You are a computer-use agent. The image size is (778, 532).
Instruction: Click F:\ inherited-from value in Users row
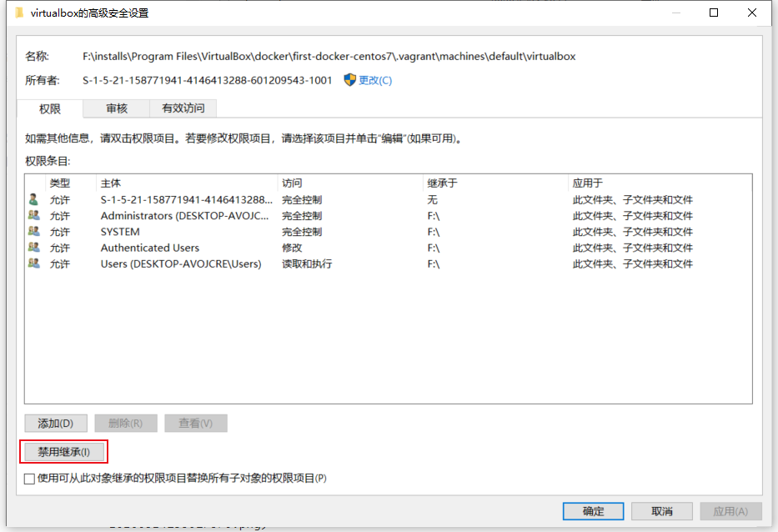click(x=433, y=263)
